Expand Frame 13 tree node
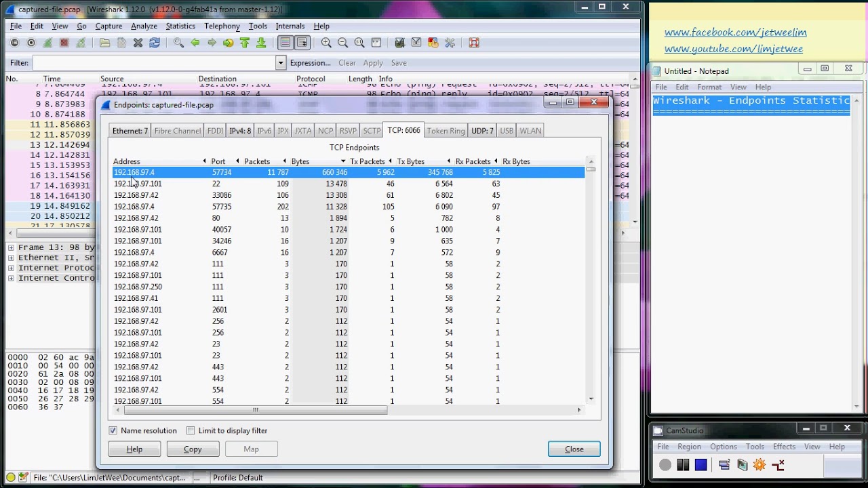 pyautogui.click(x=11, y=247)
